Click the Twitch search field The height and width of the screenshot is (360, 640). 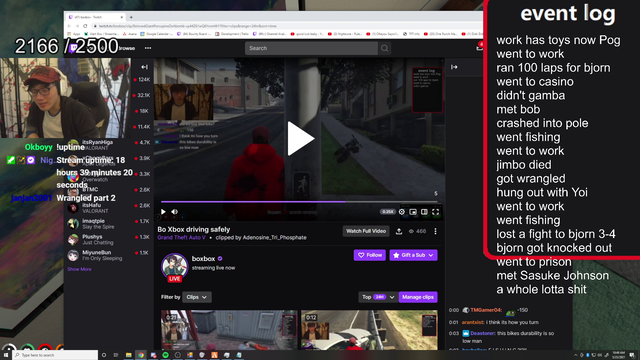311,48
